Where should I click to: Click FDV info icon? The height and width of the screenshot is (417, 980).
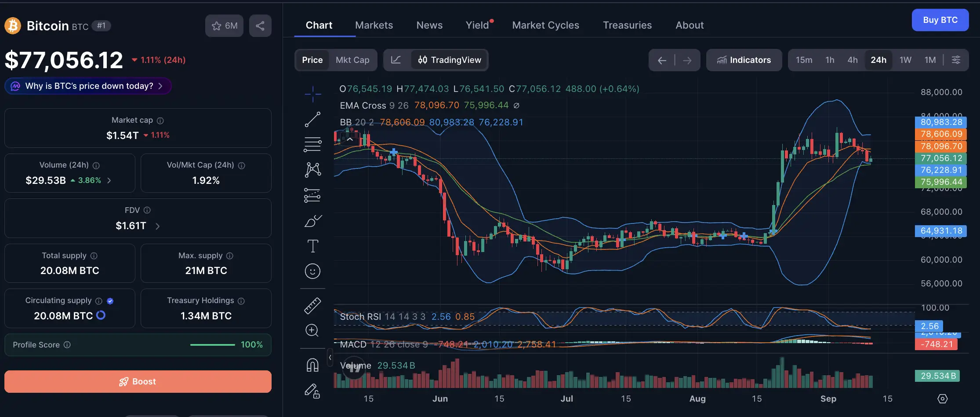pos(147,210)
